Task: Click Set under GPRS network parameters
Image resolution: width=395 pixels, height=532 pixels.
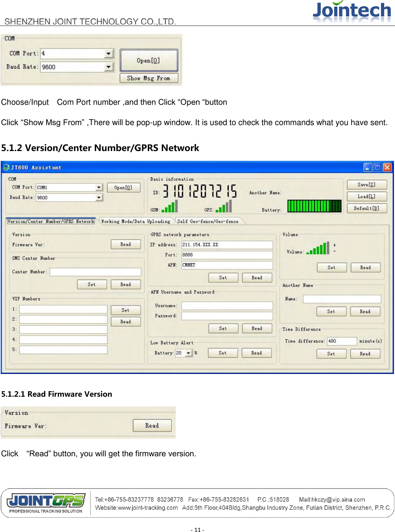Action: click(x=223, y=278)
